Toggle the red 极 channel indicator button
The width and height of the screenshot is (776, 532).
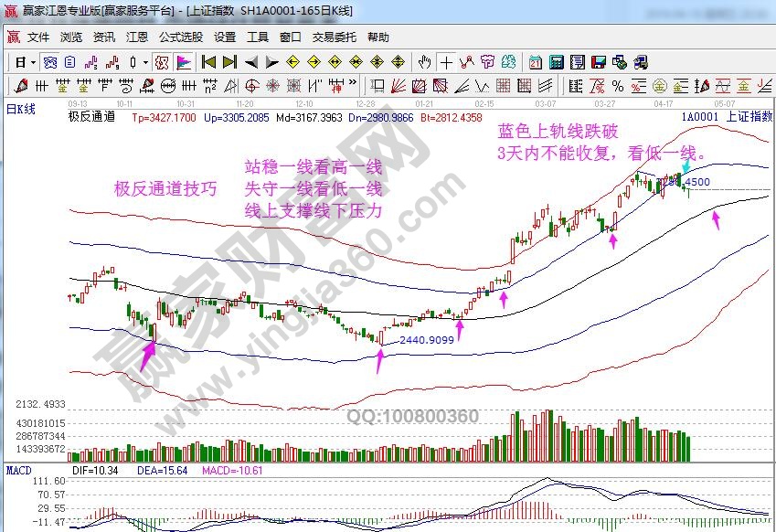click(x=162, y=62)
